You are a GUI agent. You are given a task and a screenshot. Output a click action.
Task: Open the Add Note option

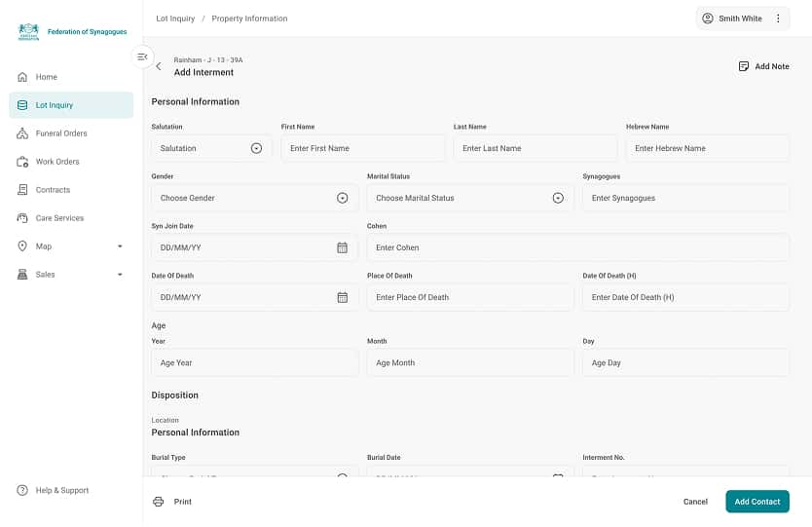click(x=763, y=66)
